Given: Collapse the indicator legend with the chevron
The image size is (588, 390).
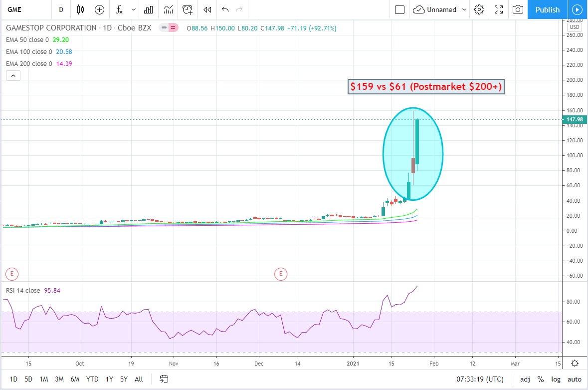Looking at the screenshot, I should [x=13, y=76].
